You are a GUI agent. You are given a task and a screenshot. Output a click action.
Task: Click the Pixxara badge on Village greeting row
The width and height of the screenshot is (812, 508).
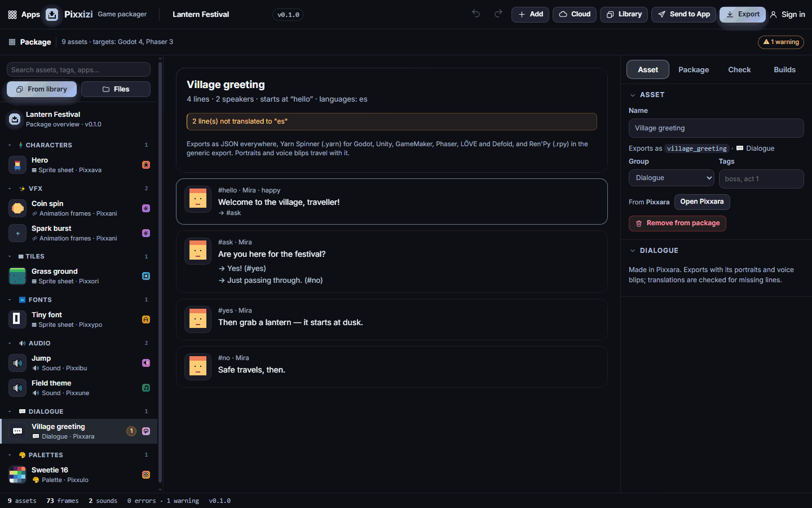[146, 431]
